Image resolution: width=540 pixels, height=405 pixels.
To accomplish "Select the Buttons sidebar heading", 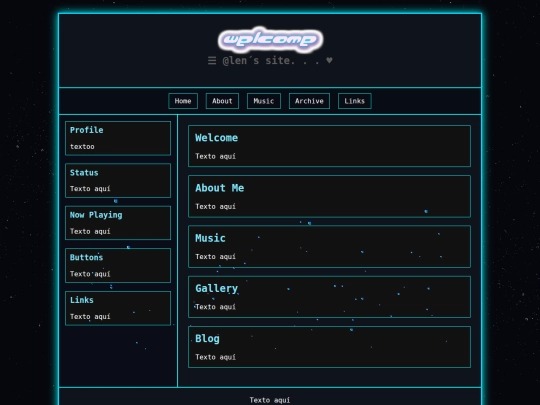I will coord(86,258).
